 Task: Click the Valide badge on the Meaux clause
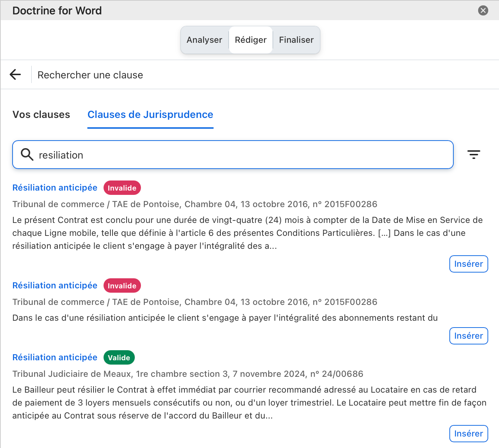119,357
